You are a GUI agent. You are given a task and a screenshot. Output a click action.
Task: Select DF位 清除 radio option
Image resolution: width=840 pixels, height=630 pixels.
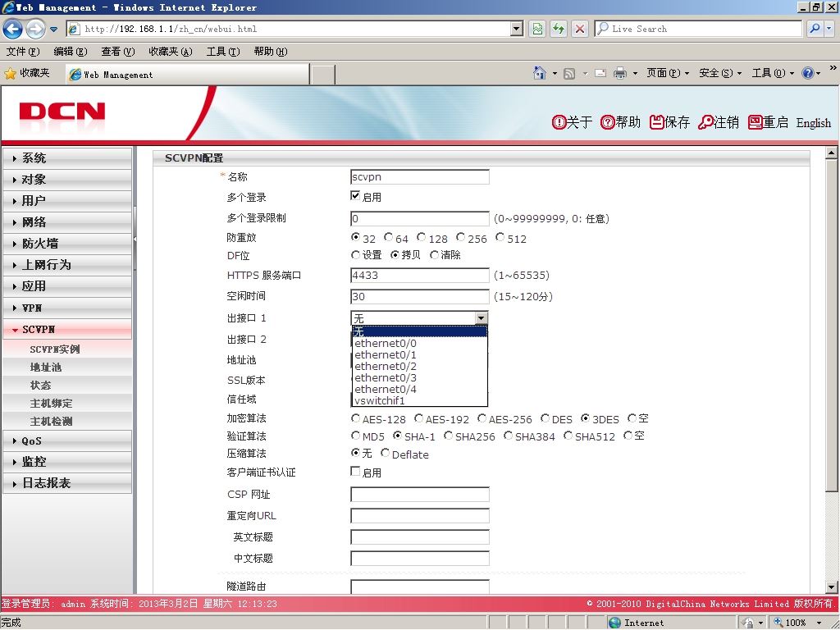[x=435, y=255]
